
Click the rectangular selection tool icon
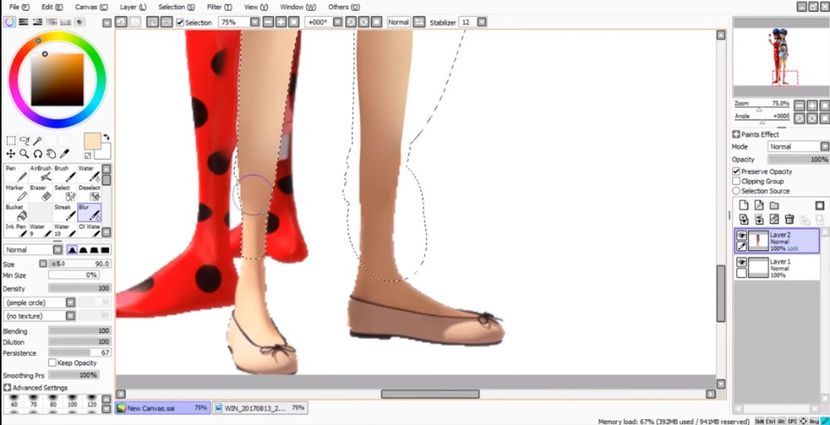point(10,141)
